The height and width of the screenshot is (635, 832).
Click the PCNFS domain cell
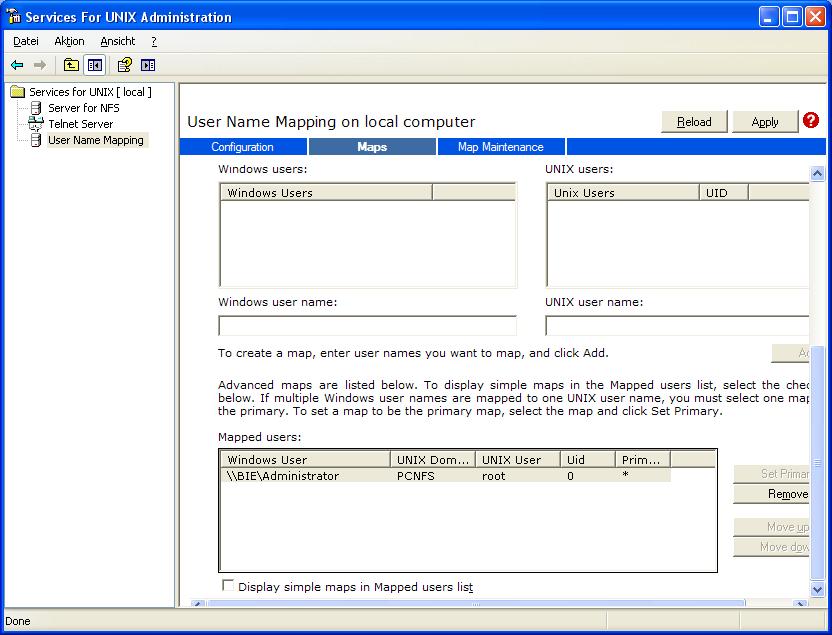click(x=415, y=476)
